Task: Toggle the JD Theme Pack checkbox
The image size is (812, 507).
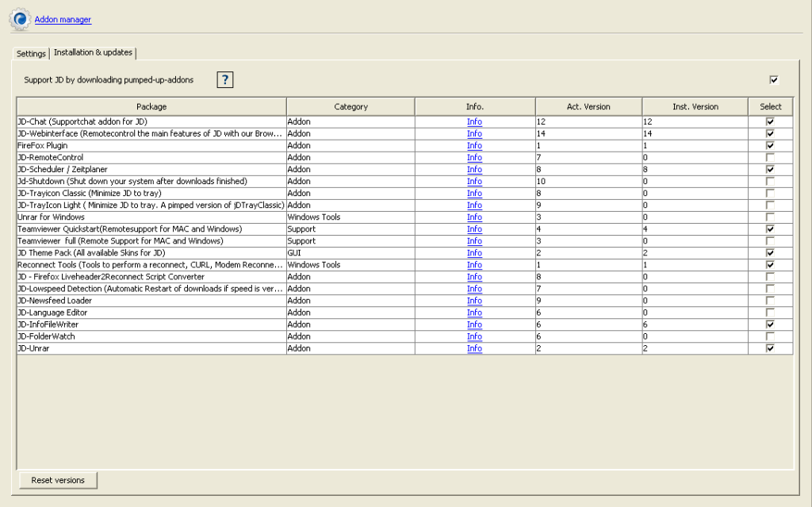Action: 770,253
